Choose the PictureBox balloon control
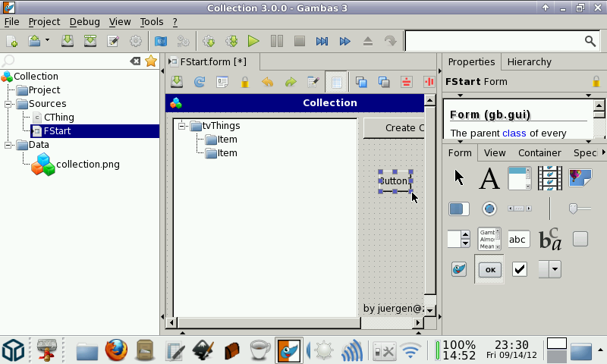607x364 pixels. (x=580, y=178)
